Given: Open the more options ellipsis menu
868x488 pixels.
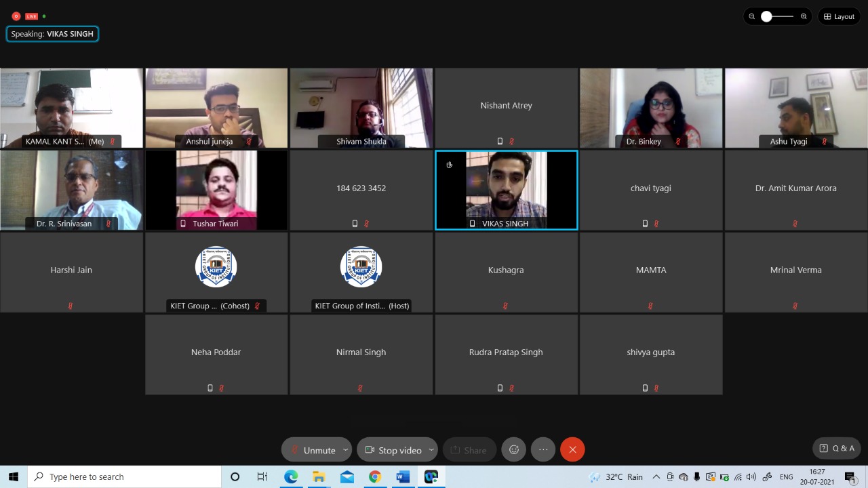Looking at the screenshot, I should point(543,449).
